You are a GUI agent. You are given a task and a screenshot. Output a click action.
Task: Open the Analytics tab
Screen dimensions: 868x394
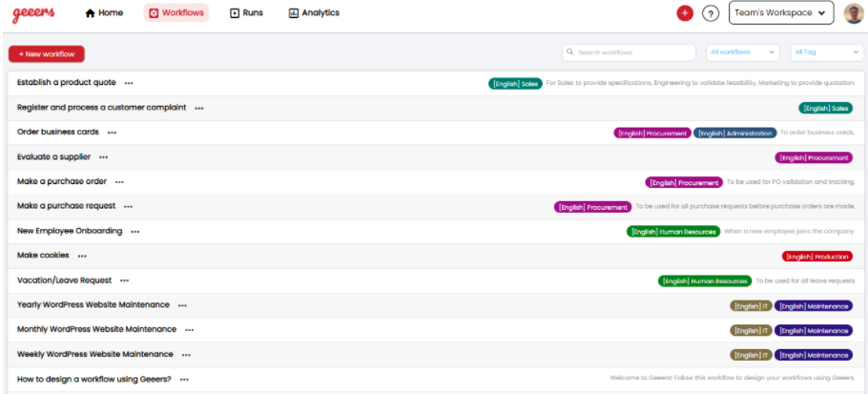click(314, 13)
